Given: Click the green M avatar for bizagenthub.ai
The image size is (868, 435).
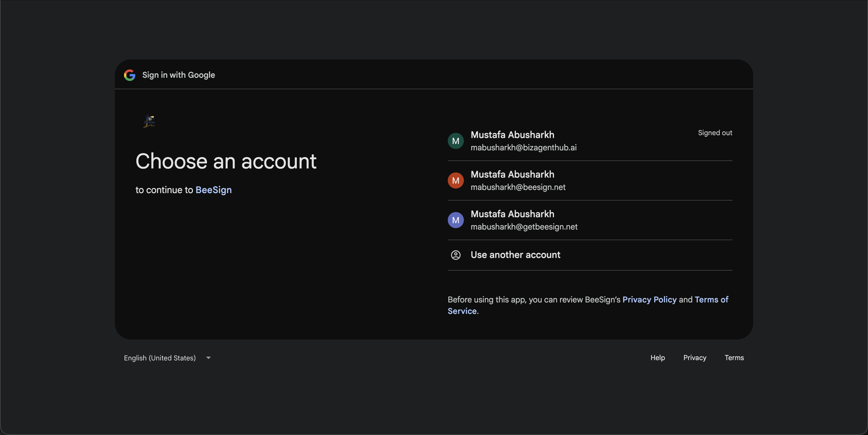Looking at the screenshot, I should click(456, 141).
